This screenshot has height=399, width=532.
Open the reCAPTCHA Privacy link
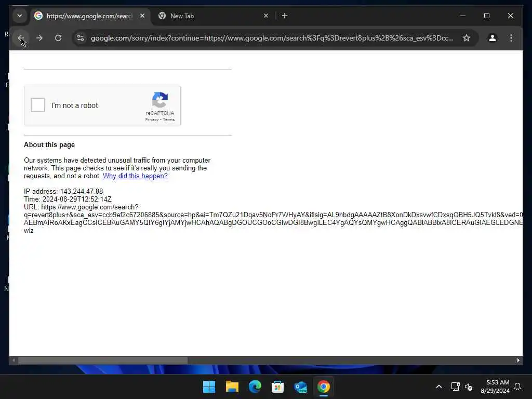tap(152, 120)
